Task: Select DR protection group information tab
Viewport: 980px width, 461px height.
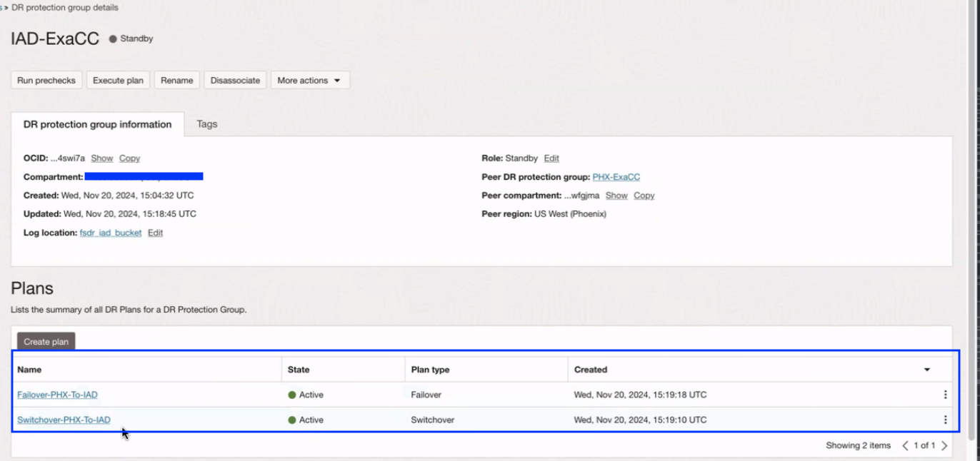Action: click(98, 124)
